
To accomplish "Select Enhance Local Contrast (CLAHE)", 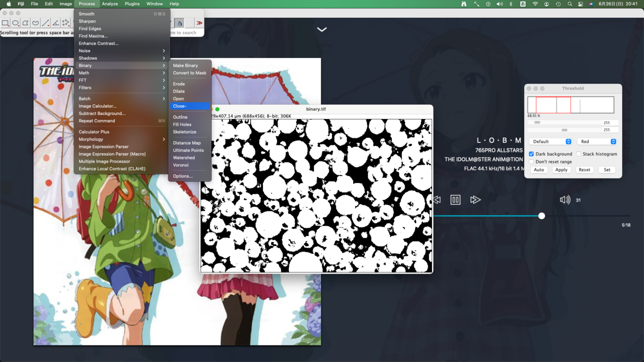I will [122, 169].
